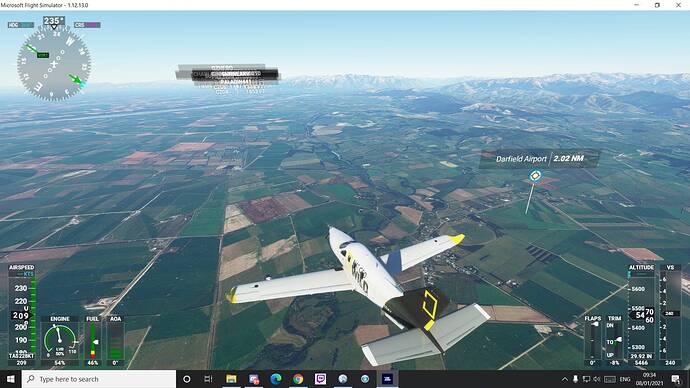This screenshot has width=690, height=388.
Task: Expand the hidden system tray icons chevron
Action: tap(565, 379)
